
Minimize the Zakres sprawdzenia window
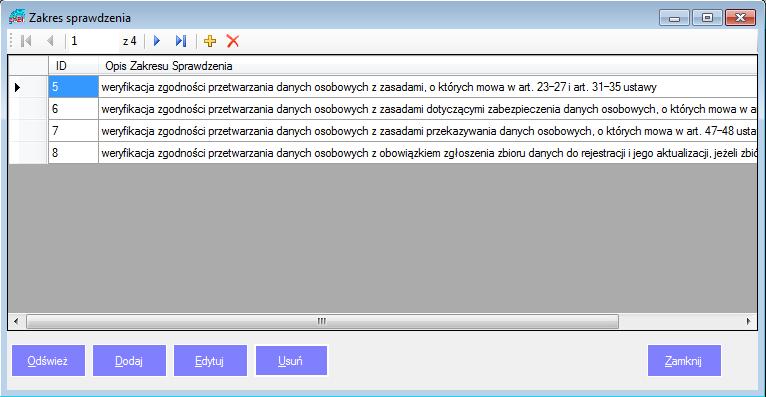point(674,18)
